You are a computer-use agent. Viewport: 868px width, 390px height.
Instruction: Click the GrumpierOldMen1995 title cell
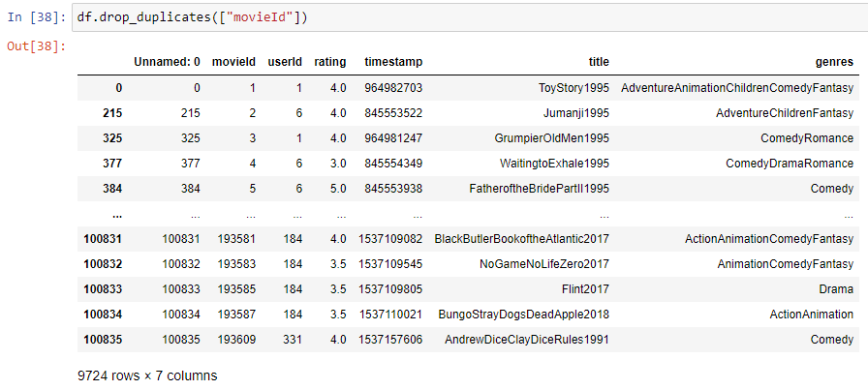point(552,138)
